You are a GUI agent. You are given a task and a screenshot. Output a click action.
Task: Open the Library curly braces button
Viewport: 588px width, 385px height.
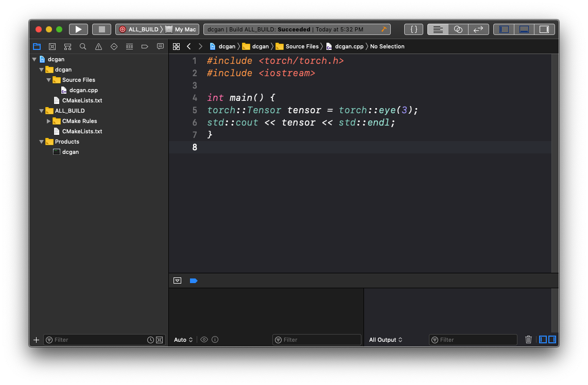point(413,29)
